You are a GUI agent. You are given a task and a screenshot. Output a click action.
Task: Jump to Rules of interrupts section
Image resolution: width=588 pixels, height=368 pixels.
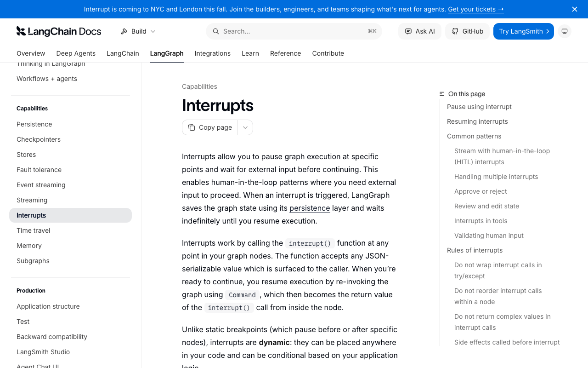[475, 250]
